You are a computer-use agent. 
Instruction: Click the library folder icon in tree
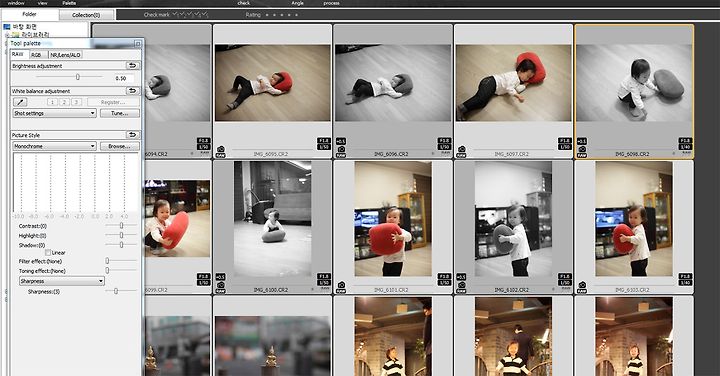tap(16, 34)
